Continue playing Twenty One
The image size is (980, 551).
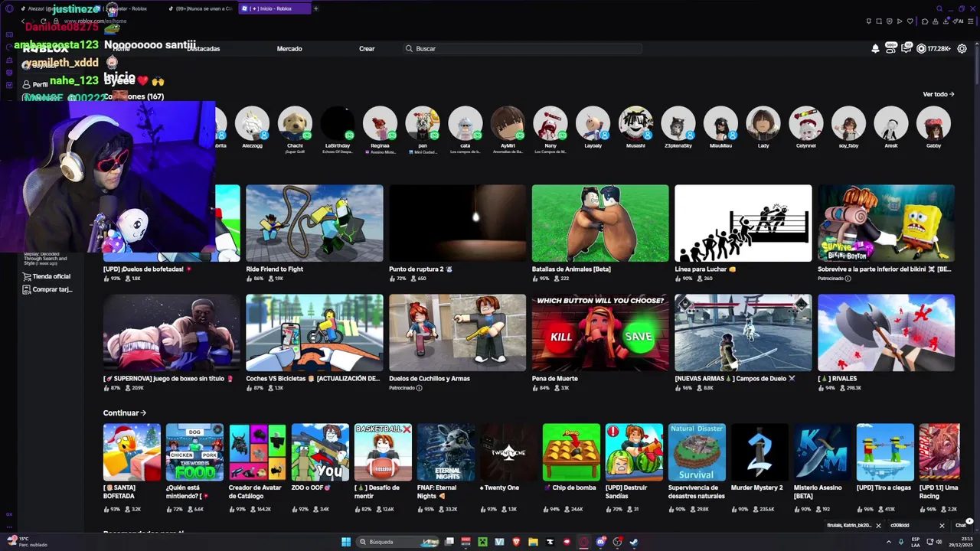pos(508,452)
